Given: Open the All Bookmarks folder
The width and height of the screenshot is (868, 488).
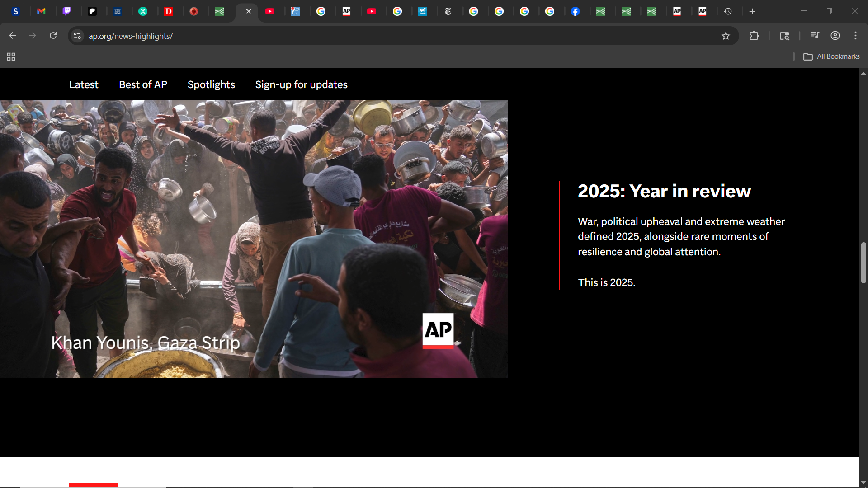Looking at the screenshot, I should coord(832,56).
